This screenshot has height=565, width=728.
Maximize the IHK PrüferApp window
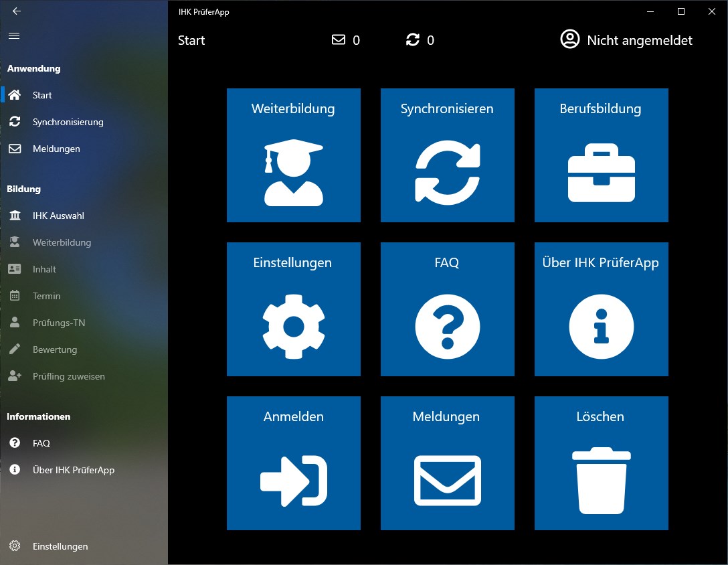tap(681, 11)
